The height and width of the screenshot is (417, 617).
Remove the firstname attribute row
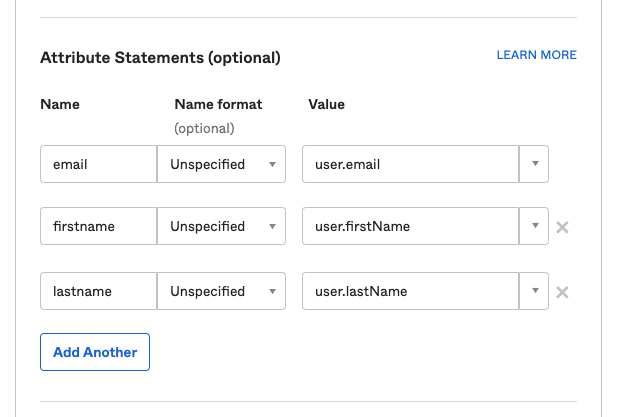click(562, 227)
